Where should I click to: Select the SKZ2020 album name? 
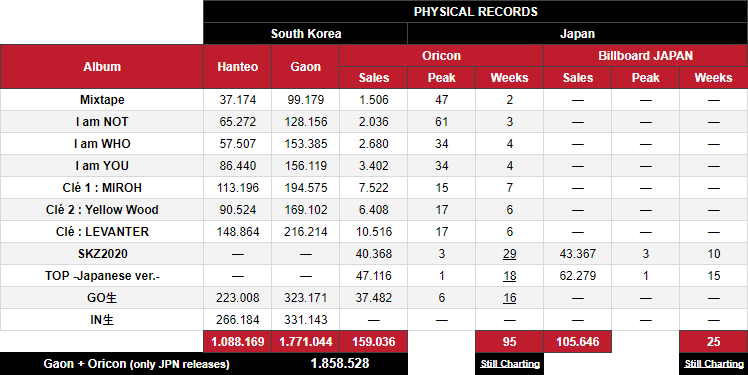click(x=103, y=254)
